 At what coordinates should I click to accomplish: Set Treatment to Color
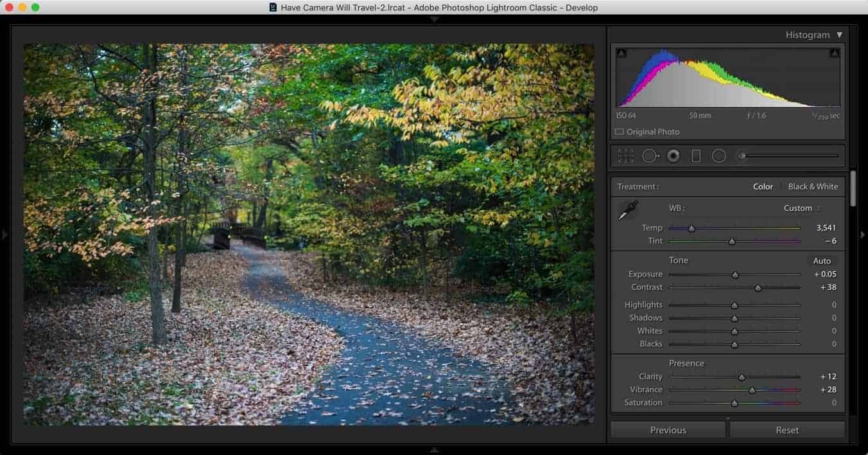click(763, 187)
